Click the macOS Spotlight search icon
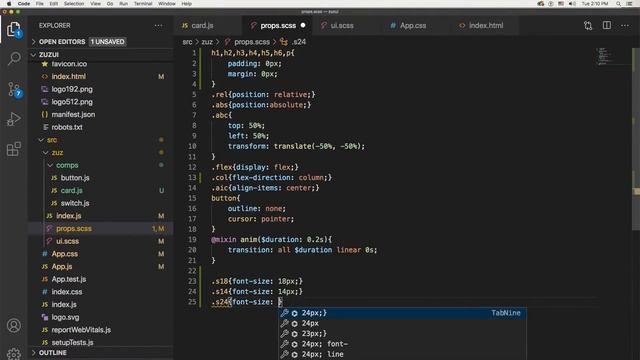This screenshot has width=640, height=360. pyautogui.click(x=618, y=4)
